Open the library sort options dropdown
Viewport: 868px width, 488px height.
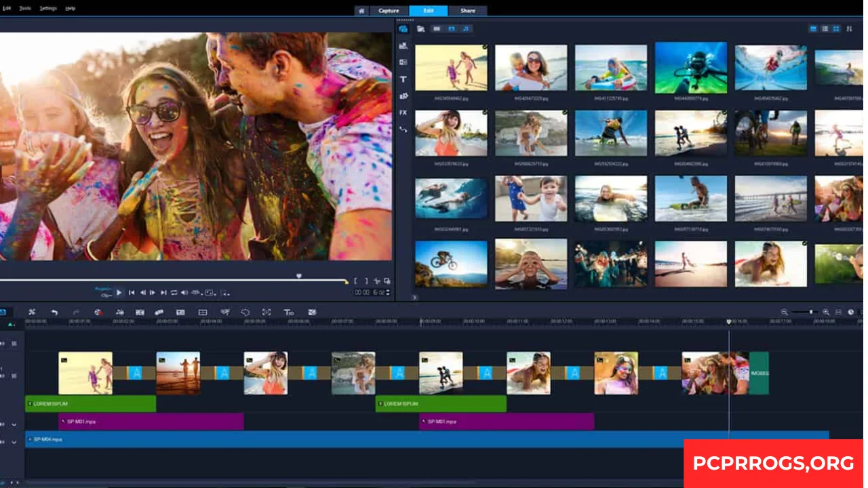[849, 29]
